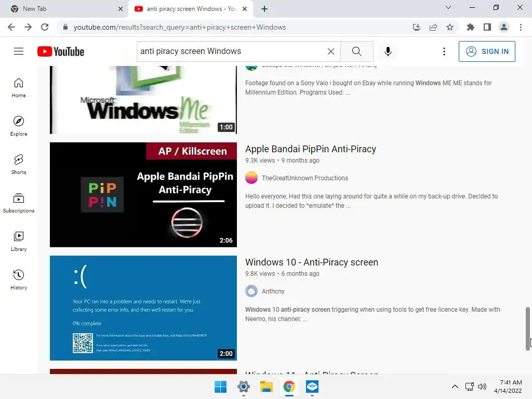Screen dimensions: 532x399
Task: Click the install/download page icon in address bar
Action: 417,27
